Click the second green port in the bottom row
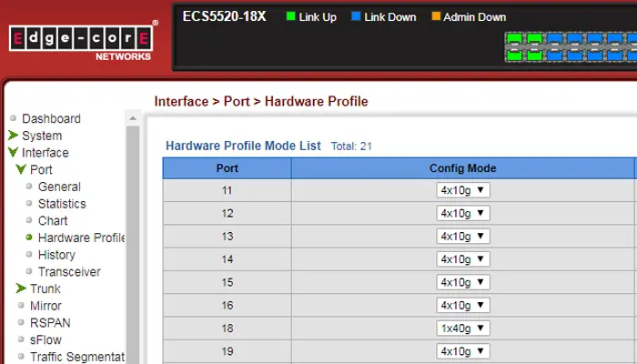 pos(535,55)
